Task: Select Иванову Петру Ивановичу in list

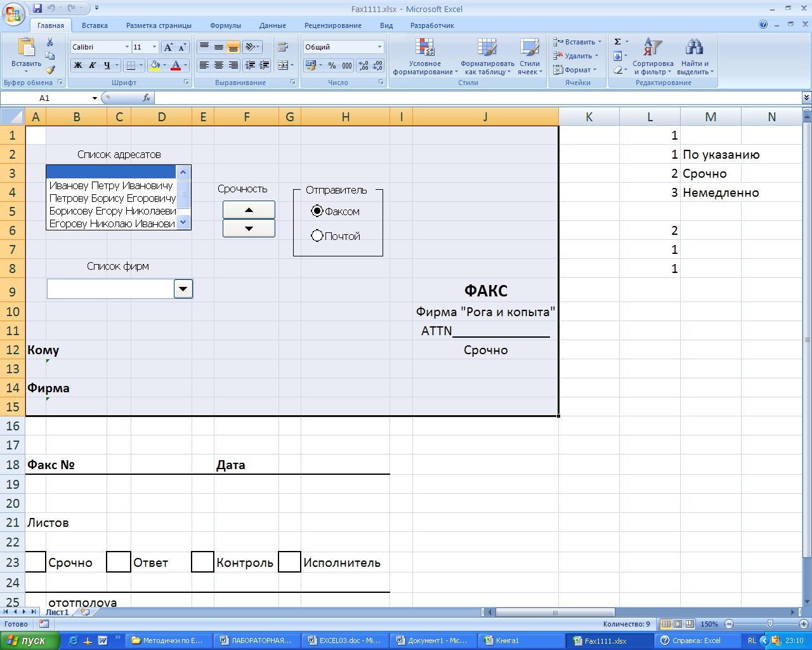Action: (111, 185)
